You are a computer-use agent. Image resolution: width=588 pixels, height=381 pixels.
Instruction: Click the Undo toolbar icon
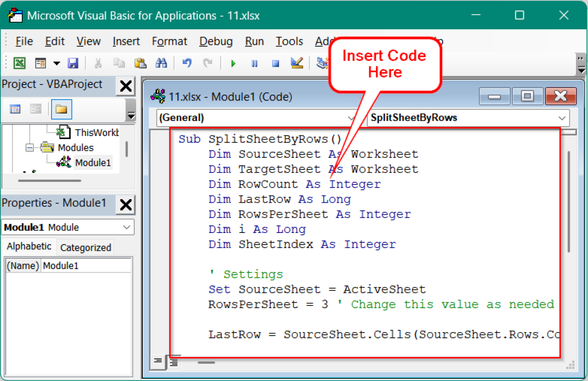pos(186,63)
